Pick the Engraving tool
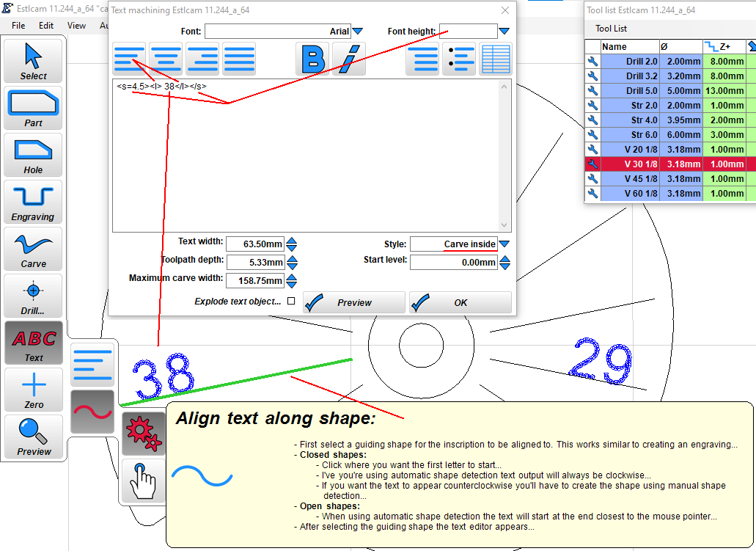Screen dimensions: 756x551 point(33,202)
